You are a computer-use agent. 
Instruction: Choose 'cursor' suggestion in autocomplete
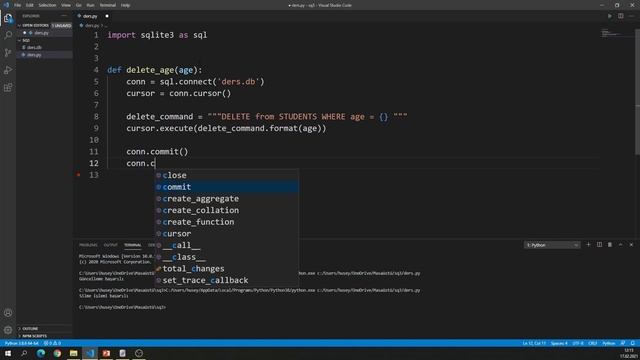(227, 234)
